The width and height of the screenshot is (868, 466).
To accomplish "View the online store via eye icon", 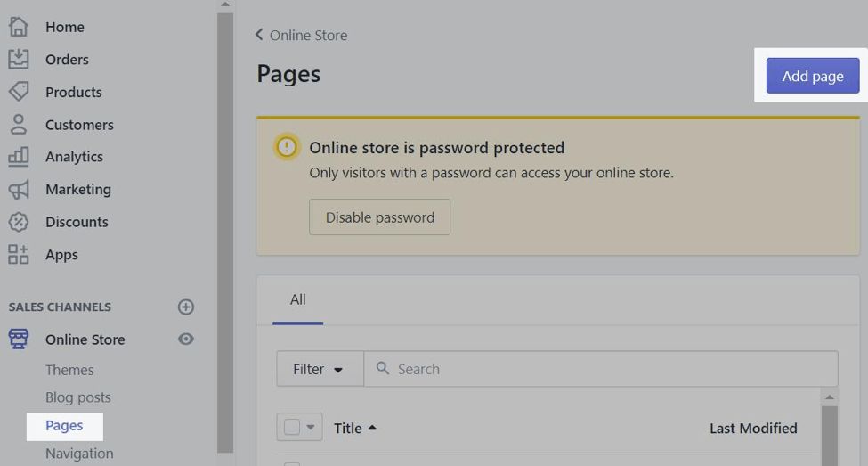I will click(x=185, y=339).
